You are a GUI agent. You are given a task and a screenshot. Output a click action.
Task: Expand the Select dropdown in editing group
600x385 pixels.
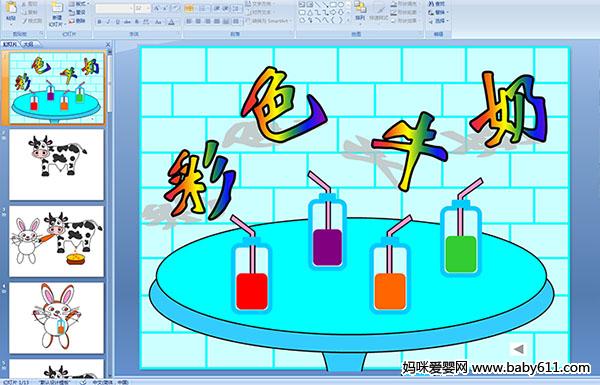coord(439,21)
